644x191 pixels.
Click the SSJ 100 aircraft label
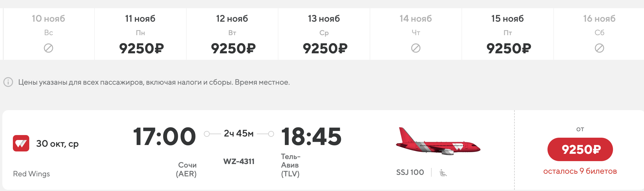(410, 172)
